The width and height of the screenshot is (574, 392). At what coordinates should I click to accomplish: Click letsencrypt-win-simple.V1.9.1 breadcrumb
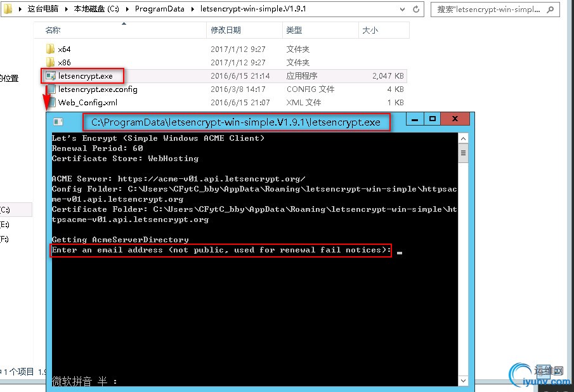click(x=253, y=9)
